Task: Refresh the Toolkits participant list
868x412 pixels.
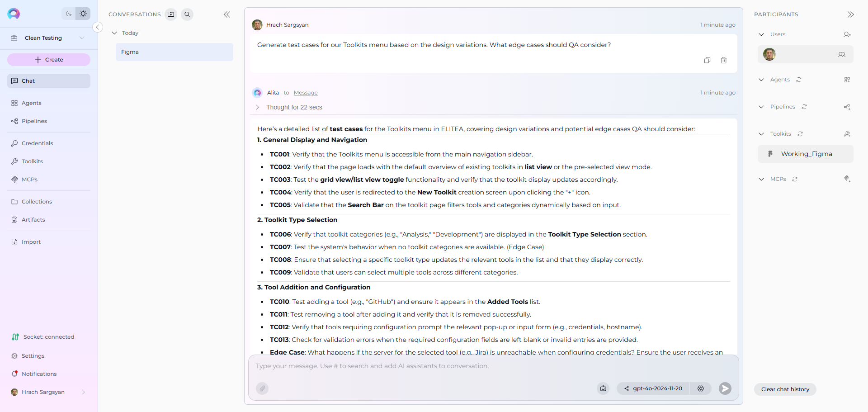Action: (x=800, y=134)
